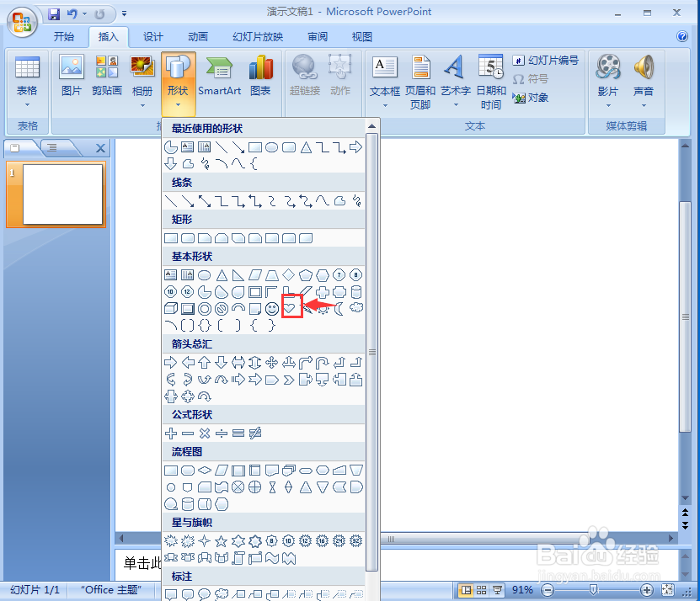
Task: Start slide show from status bar
Action: click(497, 590)
